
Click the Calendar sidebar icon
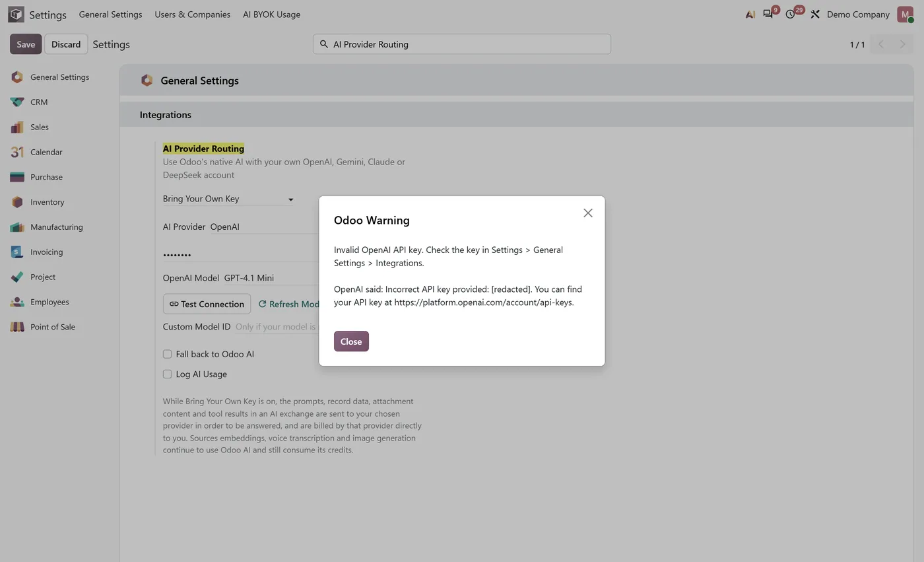17,152
